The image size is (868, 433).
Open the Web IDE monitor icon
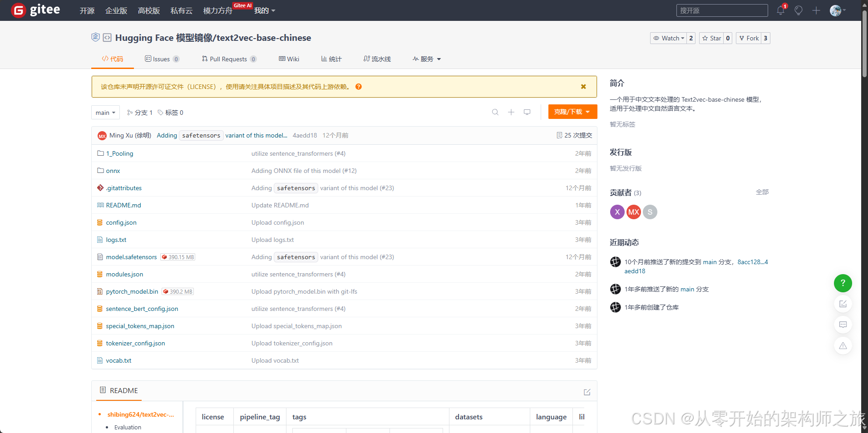(527, 112)
